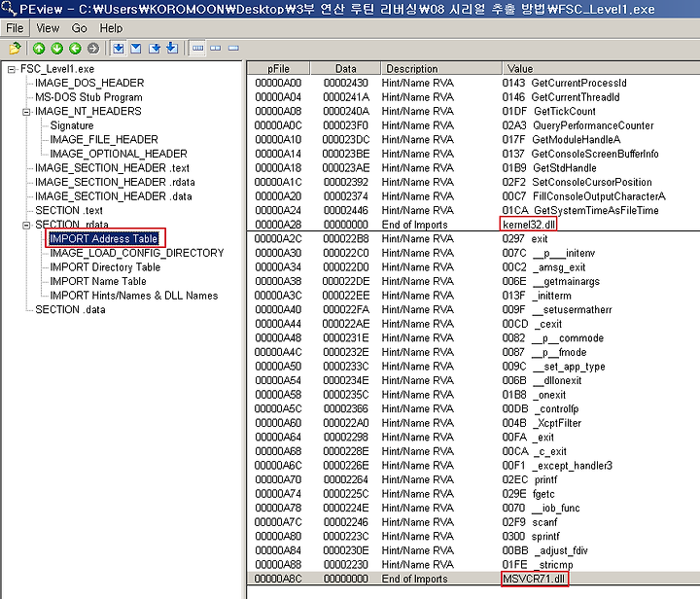Click the green up arrow navigation icon
The height and width of the screenshot is (599, 700).
coord(39,49)
